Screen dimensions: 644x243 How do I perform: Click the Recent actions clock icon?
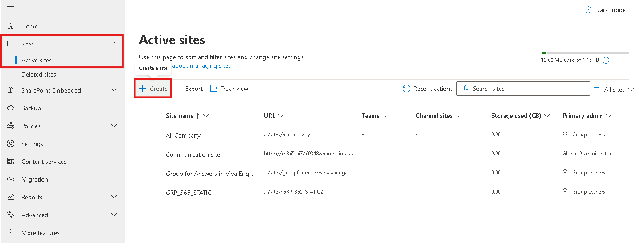point(406,89)
